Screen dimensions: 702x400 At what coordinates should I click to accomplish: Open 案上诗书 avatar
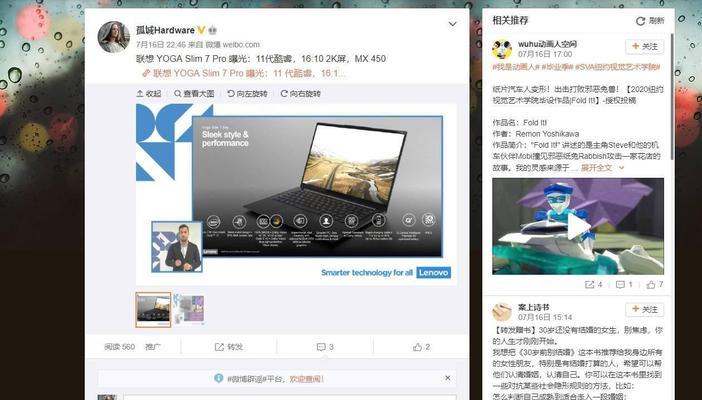[x=502, y=312]
